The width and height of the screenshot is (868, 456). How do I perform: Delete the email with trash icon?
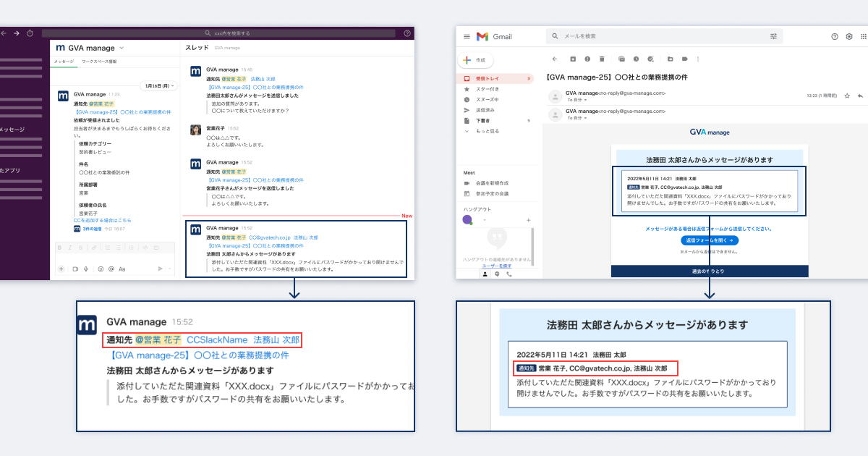coord(602,59)
